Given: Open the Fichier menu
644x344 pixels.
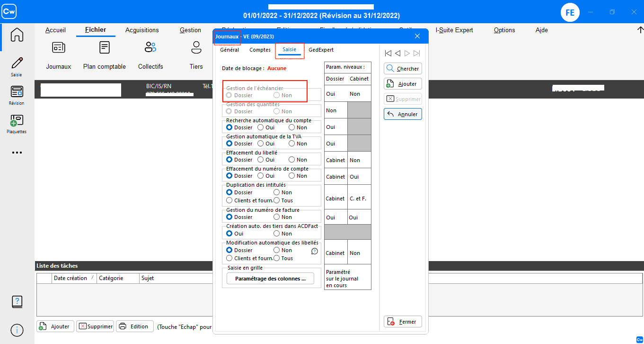Looking at the screenshot, I should click(x=96, y=30).
